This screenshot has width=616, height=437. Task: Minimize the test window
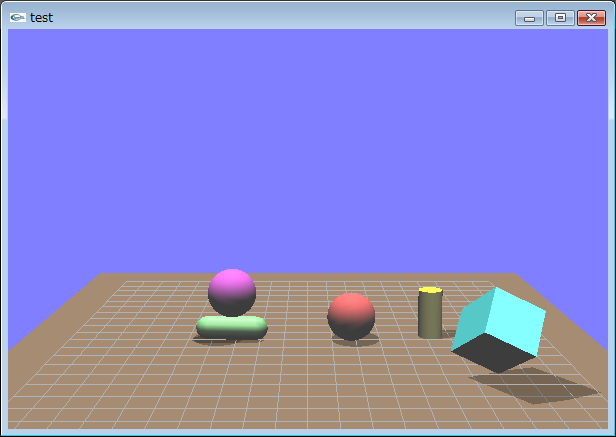click(529, 18)
